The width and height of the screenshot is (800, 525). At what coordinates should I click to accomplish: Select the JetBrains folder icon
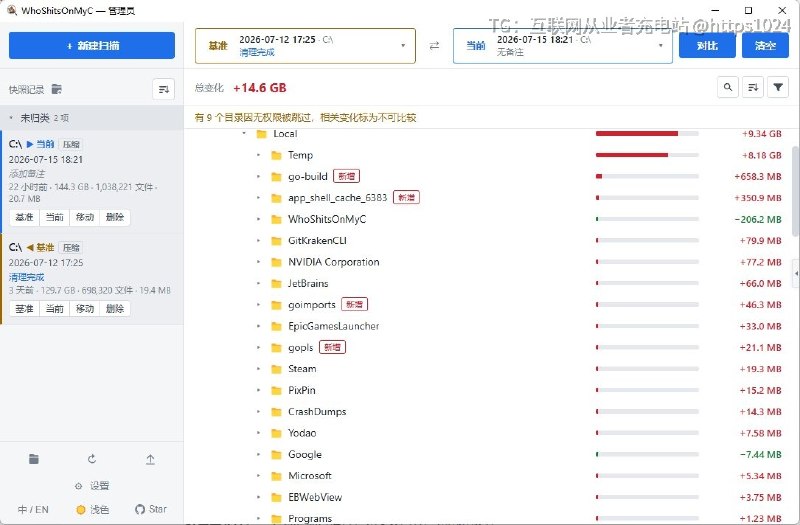click(276, 284)
